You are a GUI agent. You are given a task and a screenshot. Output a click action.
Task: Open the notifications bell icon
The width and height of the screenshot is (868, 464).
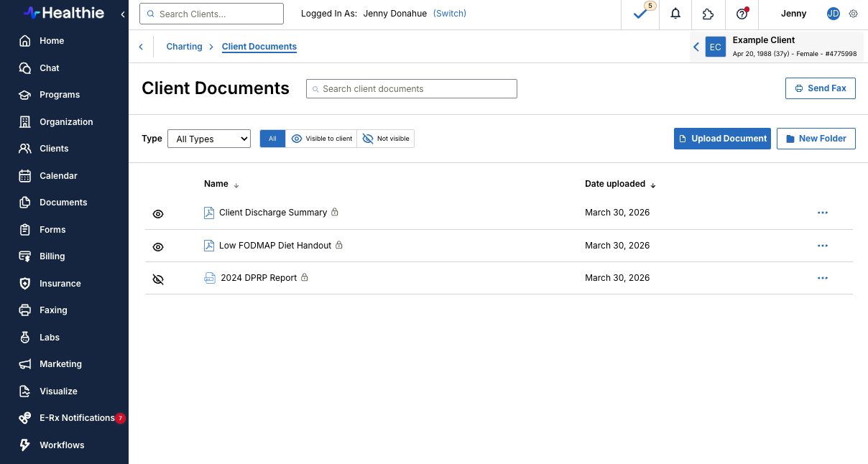coord(675,14)
